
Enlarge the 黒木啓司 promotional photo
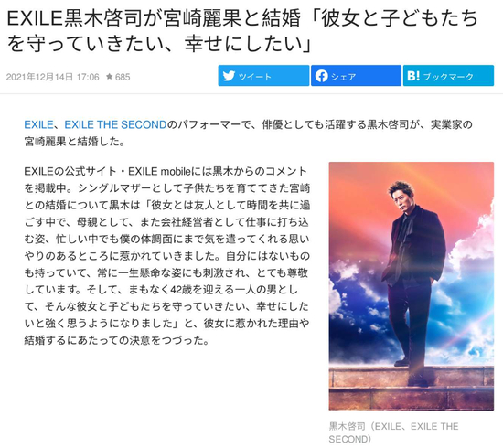[412, 286]
